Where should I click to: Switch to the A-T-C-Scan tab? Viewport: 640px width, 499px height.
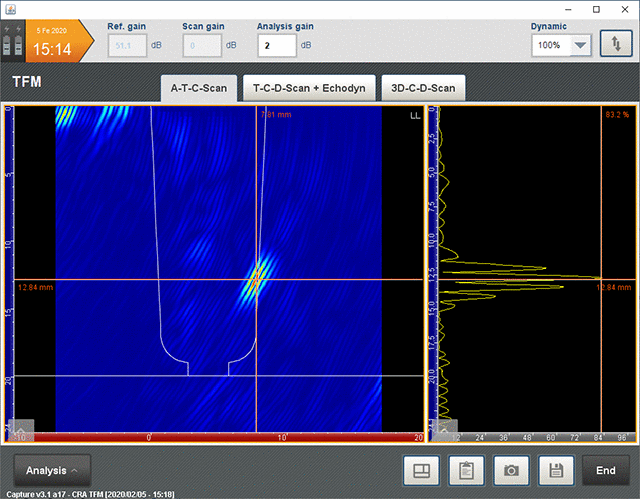coord(199,88)
